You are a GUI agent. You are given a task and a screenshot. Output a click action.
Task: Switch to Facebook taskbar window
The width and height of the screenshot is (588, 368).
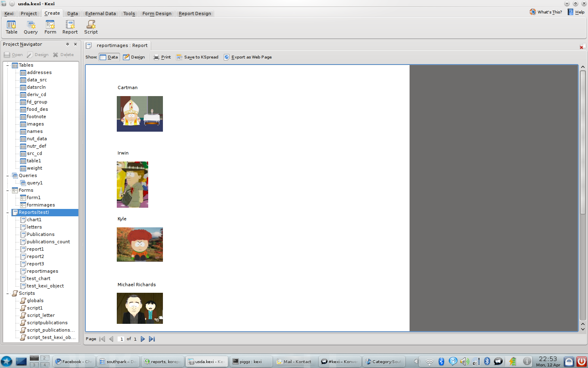74,361
